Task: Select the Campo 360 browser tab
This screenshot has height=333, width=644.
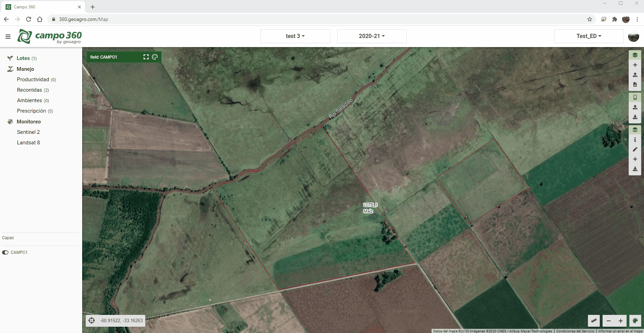Action: (x=44, y=7)
